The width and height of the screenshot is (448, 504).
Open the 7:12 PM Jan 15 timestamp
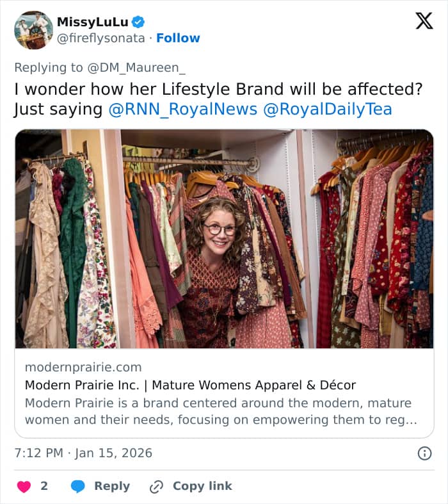(83, 453)
